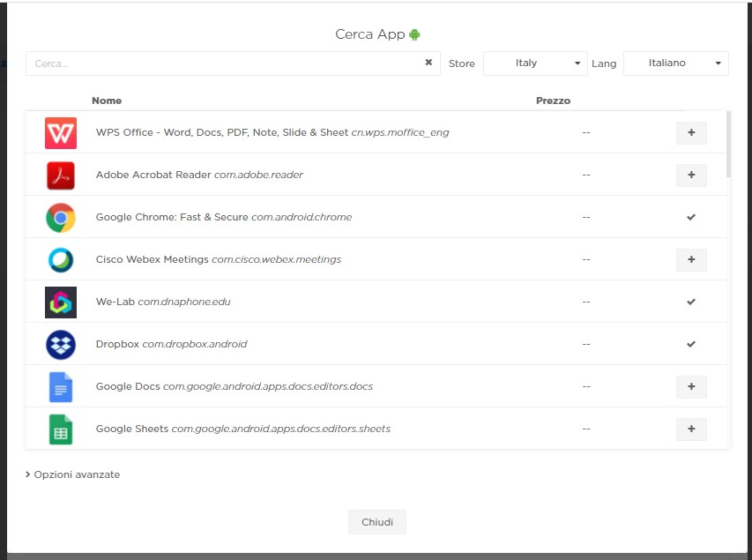
Task: Click the Nome column header
Action: (107, 101)
